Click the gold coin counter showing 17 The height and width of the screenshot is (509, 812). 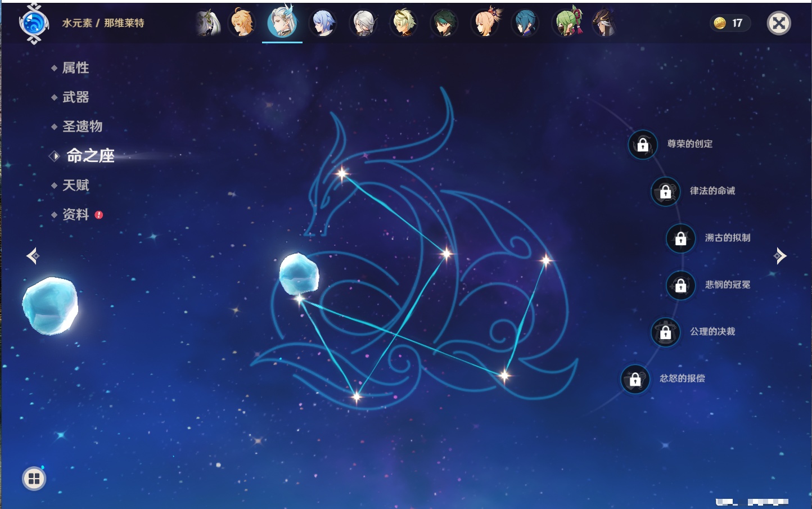click(729, 23)
